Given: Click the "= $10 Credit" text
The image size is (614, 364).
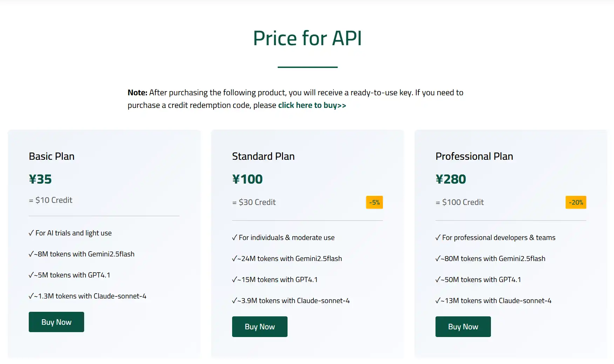Looking at the screenshot, I should pos(50,200).
